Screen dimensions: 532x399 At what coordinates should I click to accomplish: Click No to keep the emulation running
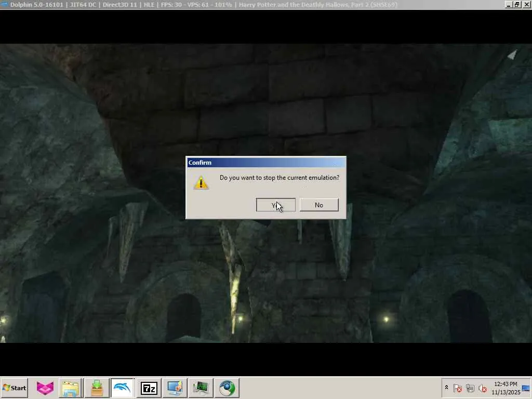319,205
